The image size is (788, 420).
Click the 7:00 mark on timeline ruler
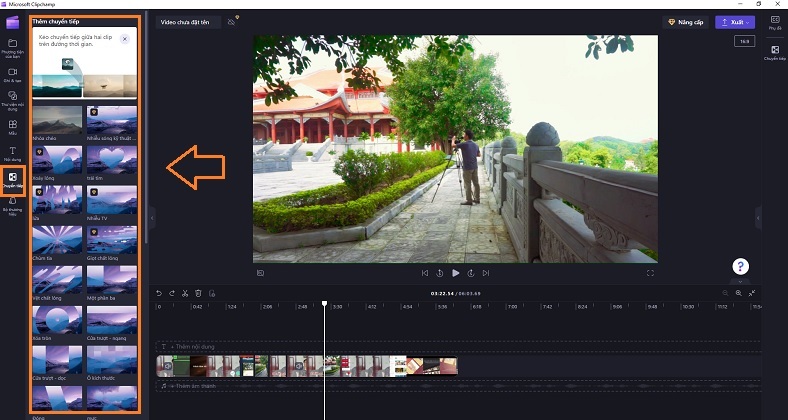point(512,306)
